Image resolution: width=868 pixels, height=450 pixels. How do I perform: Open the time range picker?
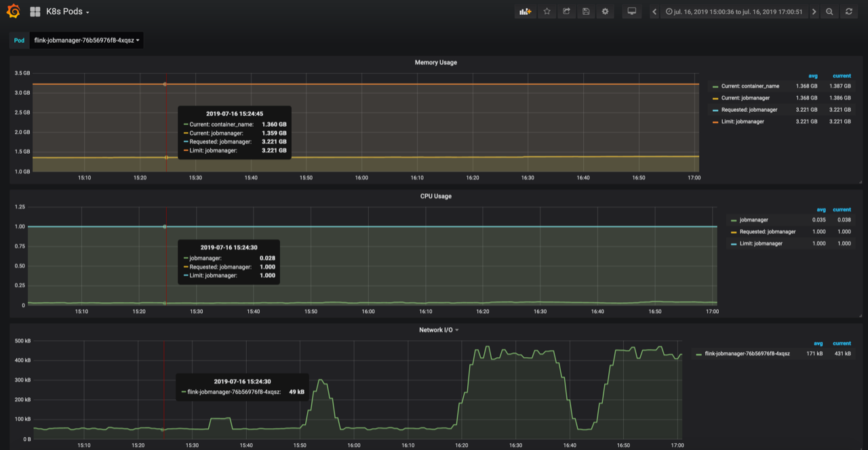[x=734, y=12]
